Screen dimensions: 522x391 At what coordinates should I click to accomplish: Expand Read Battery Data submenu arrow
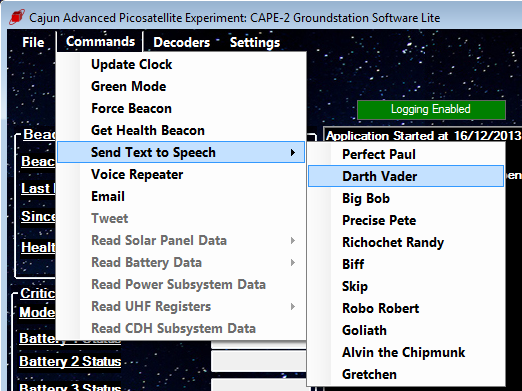click(x=293, y=263)
